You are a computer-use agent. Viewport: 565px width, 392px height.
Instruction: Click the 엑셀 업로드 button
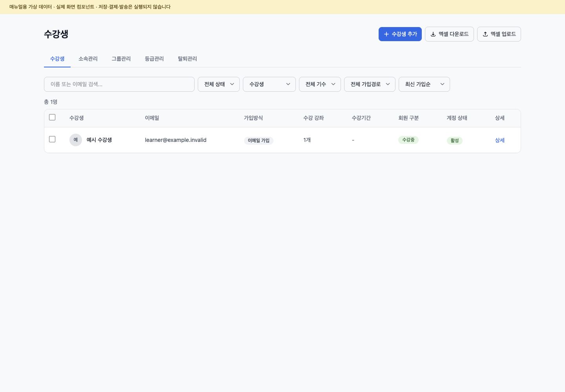click(499, 34)
